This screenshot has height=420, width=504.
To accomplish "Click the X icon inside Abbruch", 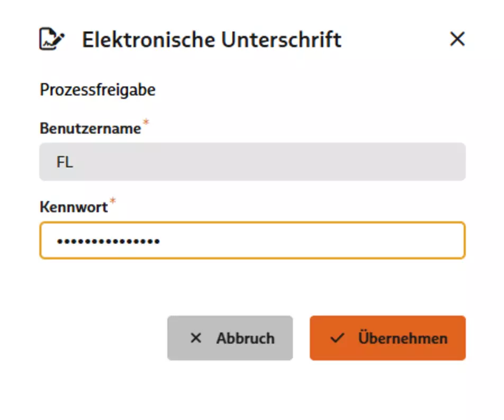I will [196, 338].
